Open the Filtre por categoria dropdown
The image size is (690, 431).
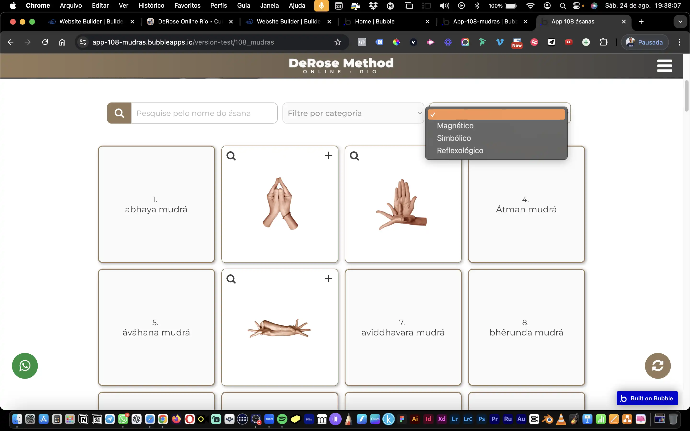click(353, 113)
